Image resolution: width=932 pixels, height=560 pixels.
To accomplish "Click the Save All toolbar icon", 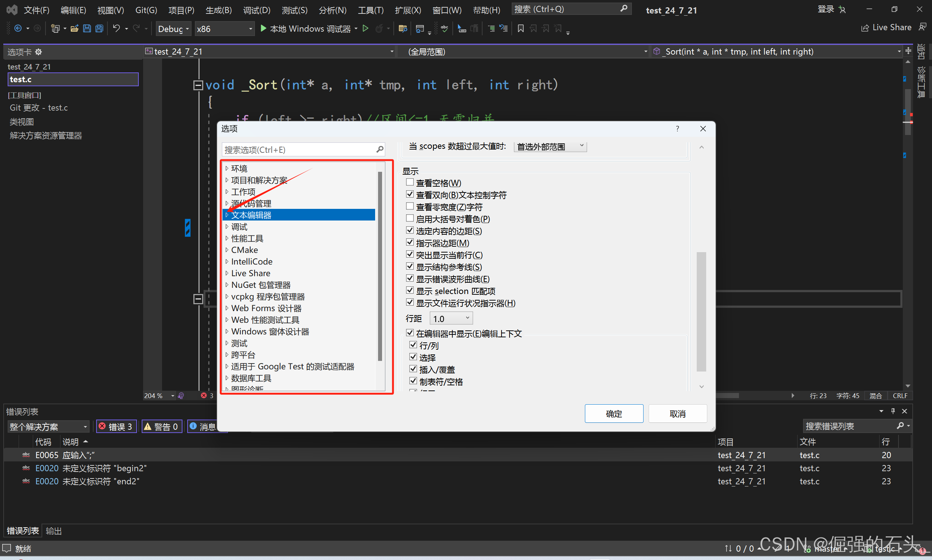I will point(99,29).
